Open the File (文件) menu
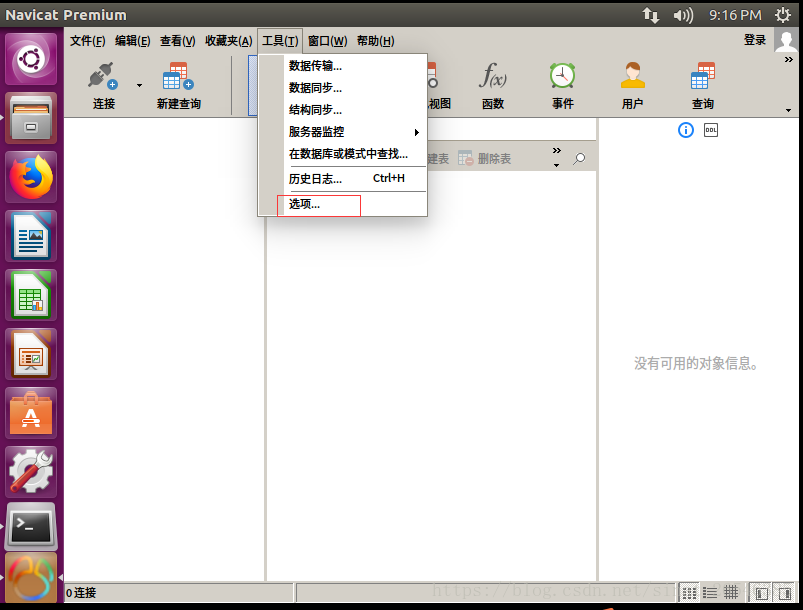 (88, 41)
